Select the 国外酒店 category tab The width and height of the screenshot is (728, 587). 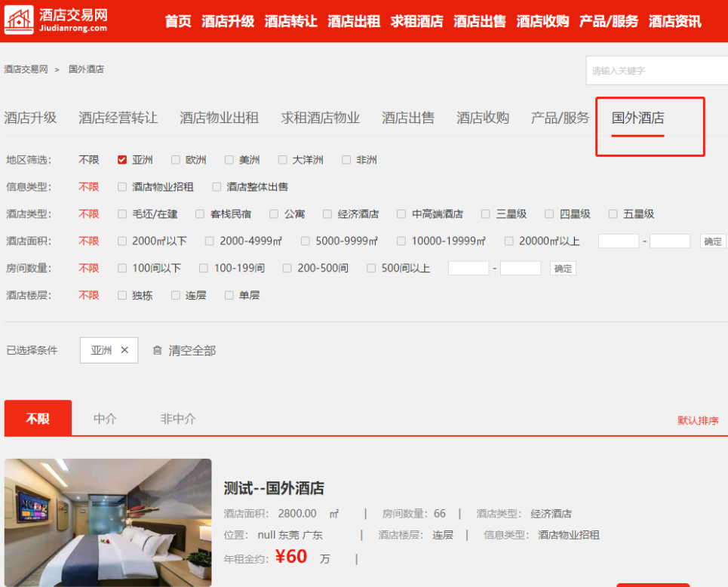[638, 118]
